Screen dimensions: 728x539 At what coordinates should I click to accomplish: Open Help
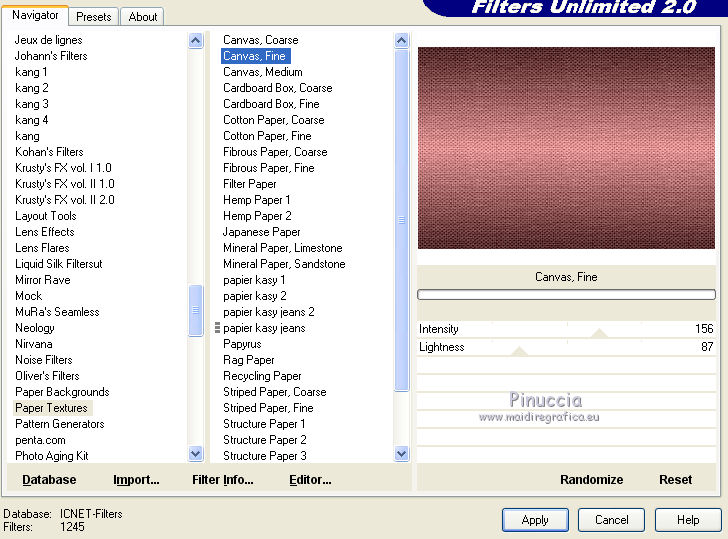click(x=688, y=520)
